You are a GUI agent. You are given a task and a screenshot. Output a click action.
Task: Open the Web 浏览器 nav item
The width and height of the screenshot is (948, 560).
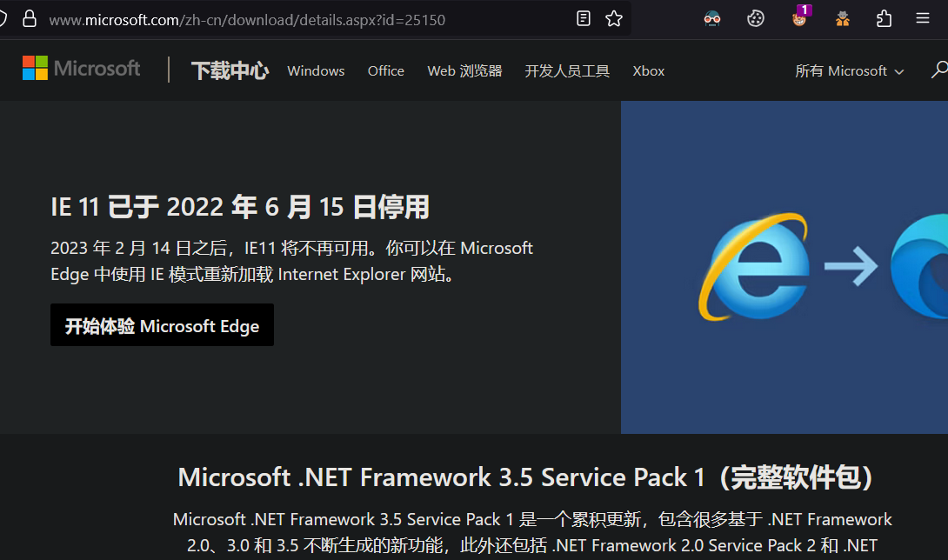coord(464,71)
